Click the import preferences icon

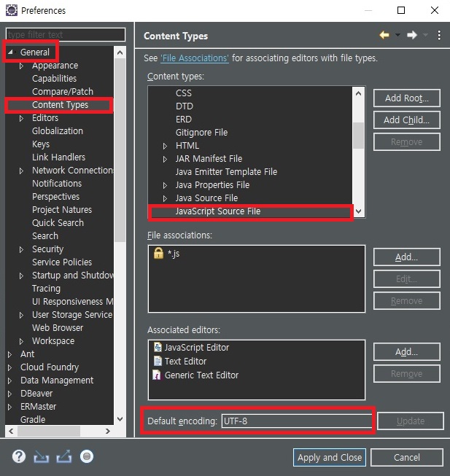[x=42, y=456]
